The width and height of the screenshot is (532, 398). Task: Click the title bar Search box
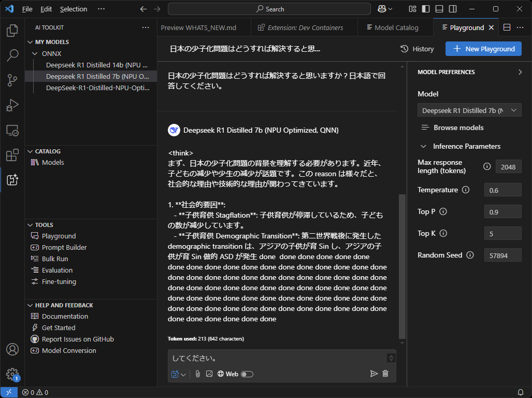pos(269,9)
